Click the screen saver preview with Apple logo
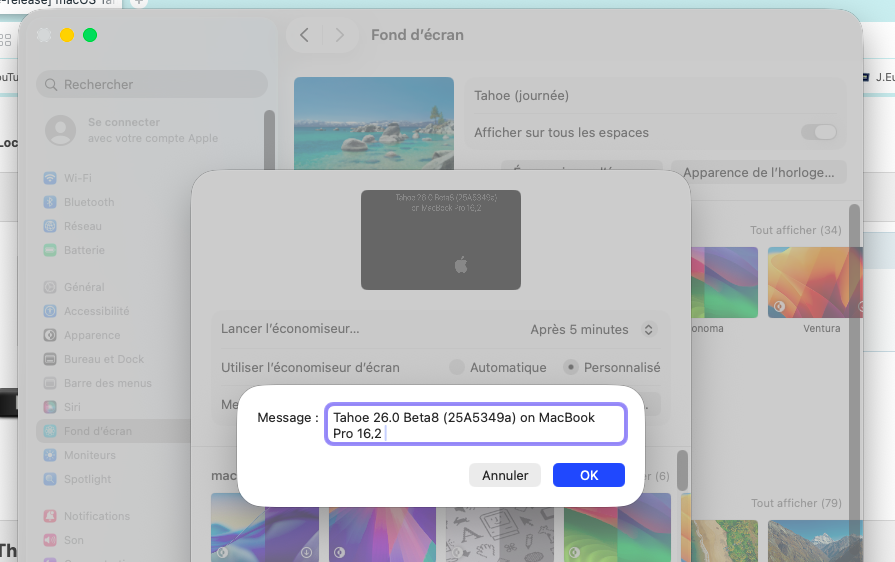The image size is (895, 562). click(x=441, y=240)
